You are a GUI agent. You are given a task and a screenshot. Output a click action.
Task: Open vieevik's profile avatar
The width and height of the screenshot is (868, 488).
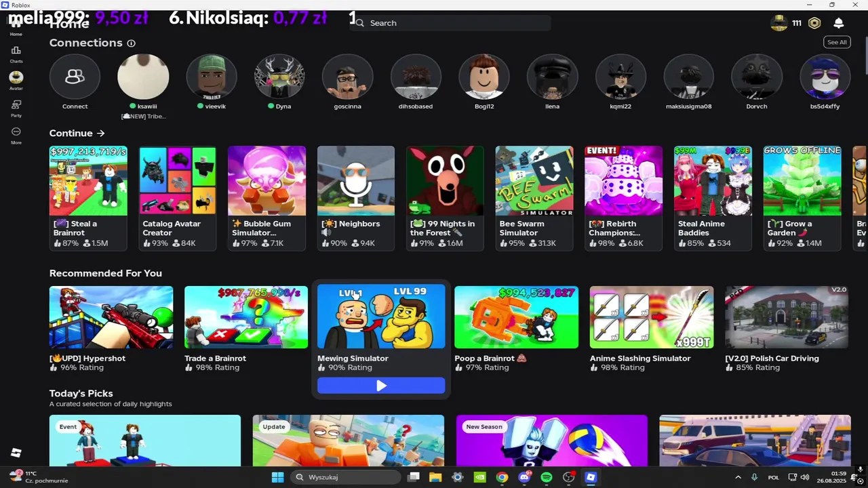pos(212,77)
